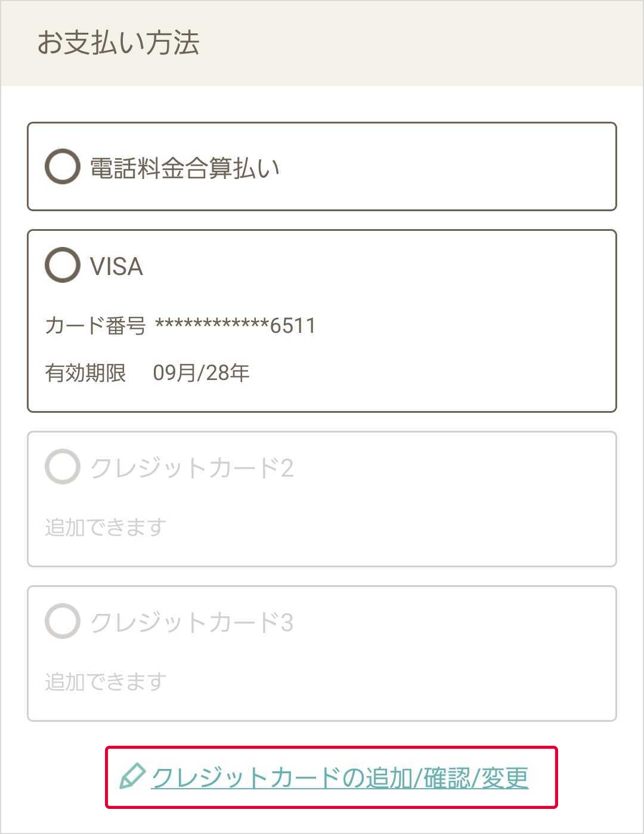Image resolution: width=644 pixels, height=834 pixels.
Task: Open the クレジットカードの追加/確認/変更 link
Action: coord(340,777)
